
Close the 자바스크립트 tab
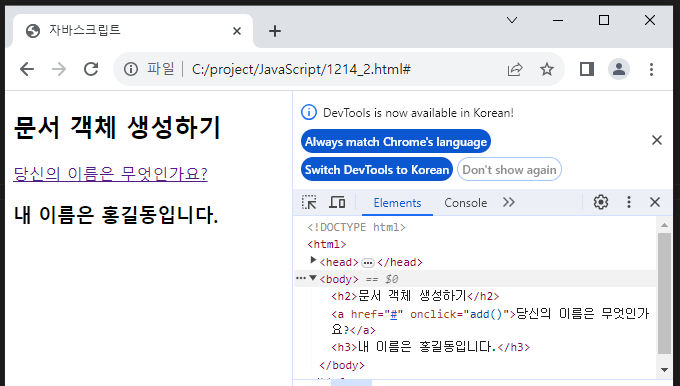(x=237, y=31)
